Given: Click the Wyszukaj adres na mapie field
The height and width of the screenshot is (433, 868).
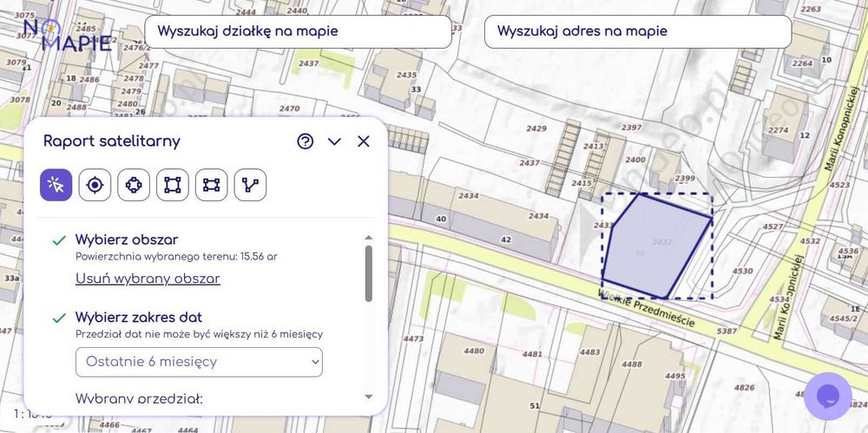Looking at the screenshot, I should pos(637,31).
